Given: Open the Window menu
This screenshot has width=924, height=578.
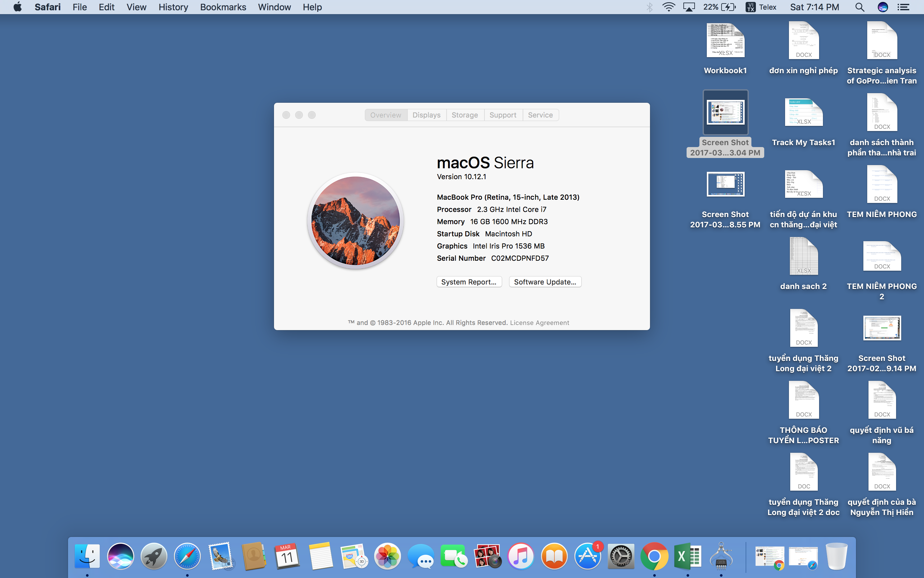Looking at the screenshot, I should coord(274,7).
